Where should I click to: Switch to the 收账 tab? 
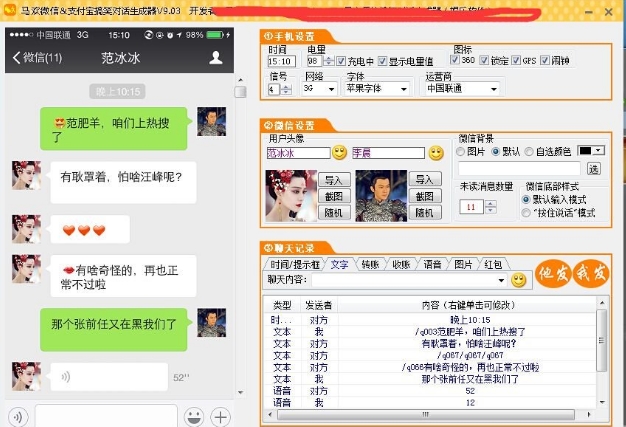click(x=401, y=264)
